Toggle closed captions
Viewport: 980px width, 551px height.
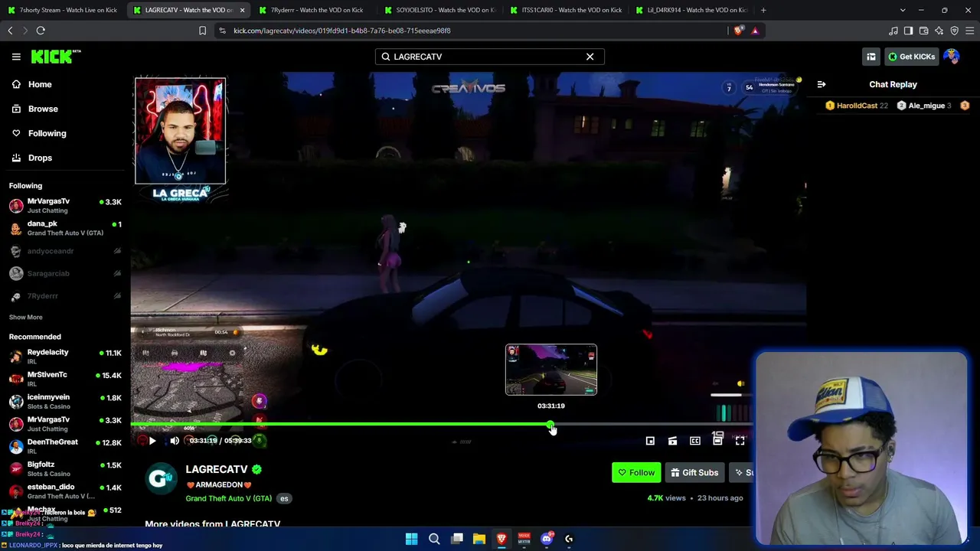pyautogui.click(x=695, y=441)
